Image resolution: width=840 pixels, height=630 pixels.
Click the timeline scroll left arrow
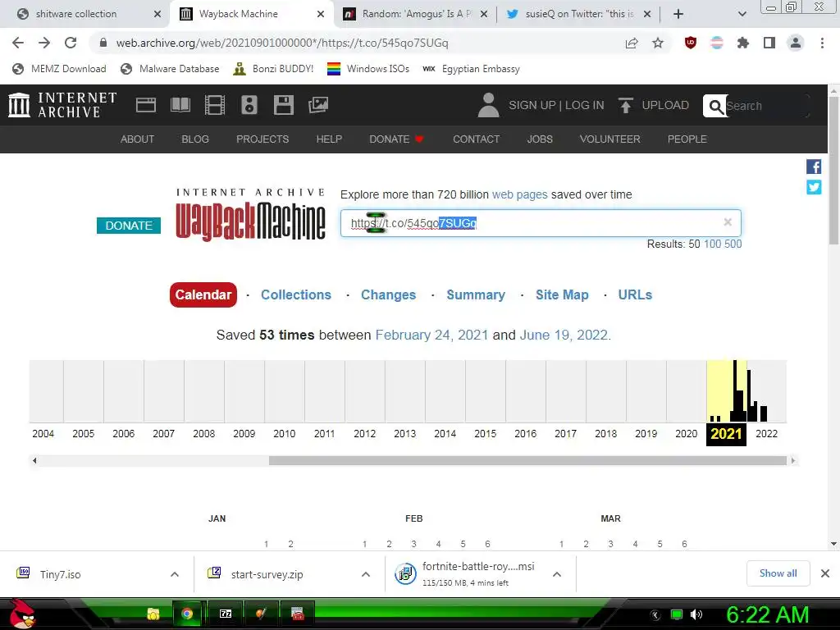click(x=34, y=461)
